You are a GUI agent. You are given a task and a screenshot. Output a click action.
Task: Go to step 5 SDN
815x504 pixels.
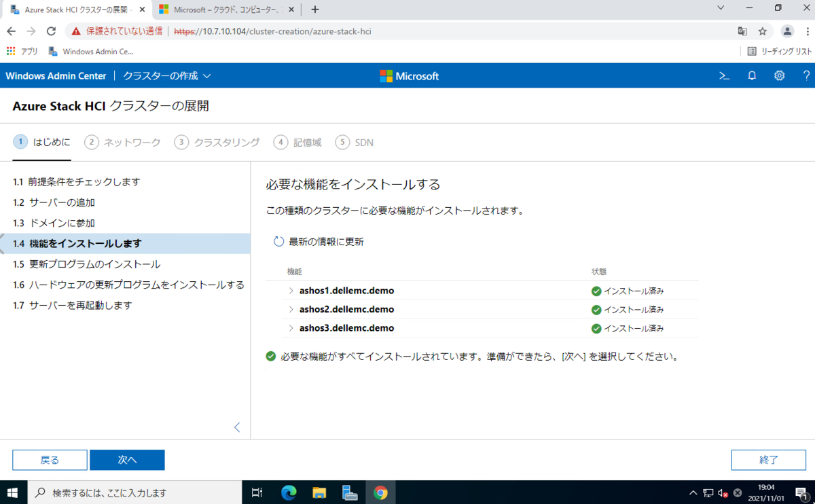point(355,142)
